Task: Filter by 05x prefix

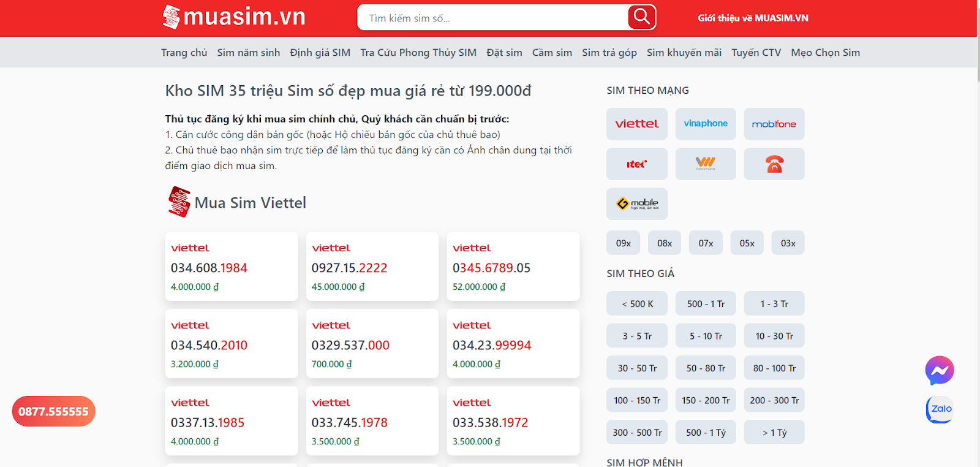Action: coord(747,243)
